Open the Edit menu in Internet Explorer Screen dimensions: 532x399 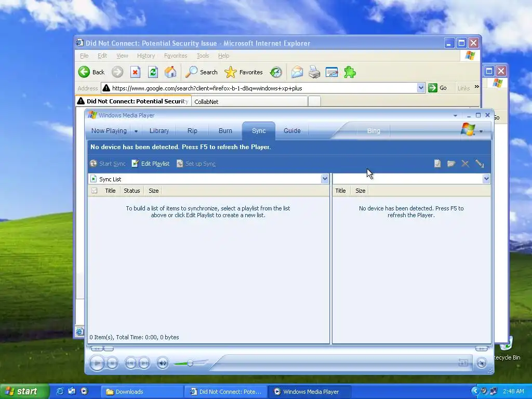coord(102,56)
